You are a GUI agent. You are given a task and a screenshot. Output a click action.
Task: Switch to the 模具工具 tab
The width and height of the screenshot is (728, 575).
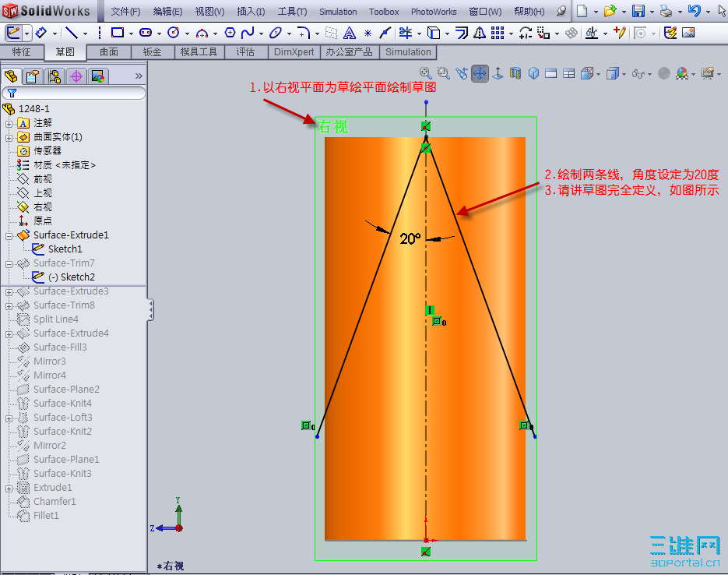[199, 52]
